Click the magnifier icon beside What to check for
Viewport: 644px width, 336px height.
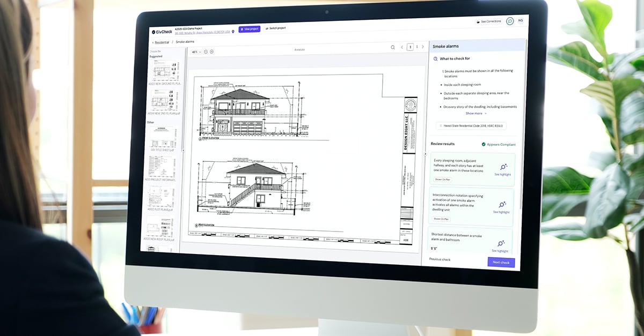[435, 58]
